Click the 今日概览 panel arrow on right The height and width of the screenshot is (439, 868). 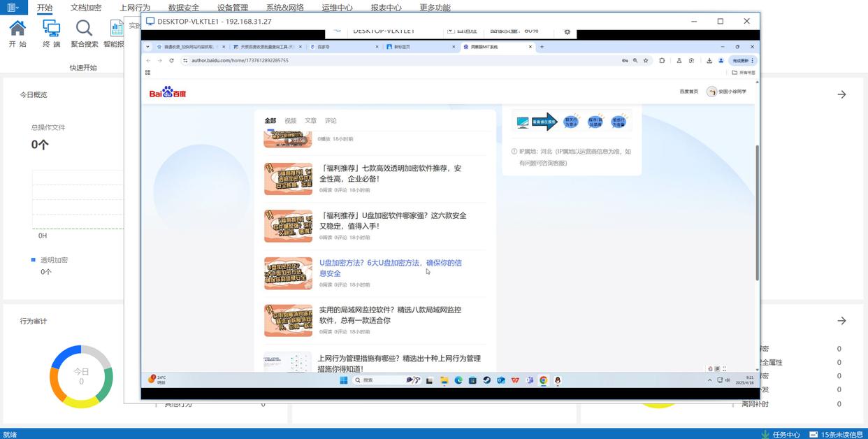pos(842,94)
